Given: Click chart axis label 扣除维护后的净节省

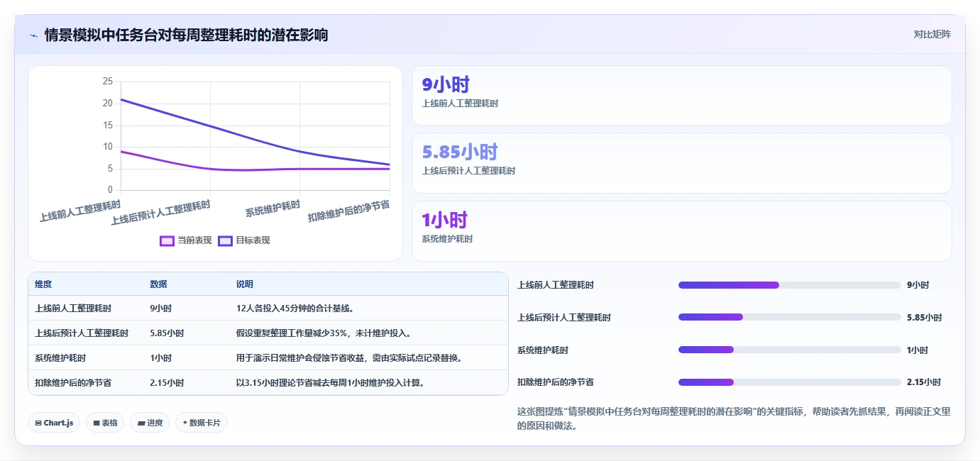Looking at the screenshot, I should [x=348, y=211].
